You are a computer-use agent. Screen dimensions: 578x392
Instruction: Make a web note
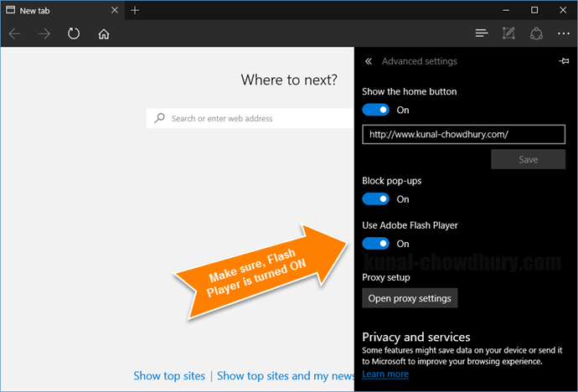(508, 34)
